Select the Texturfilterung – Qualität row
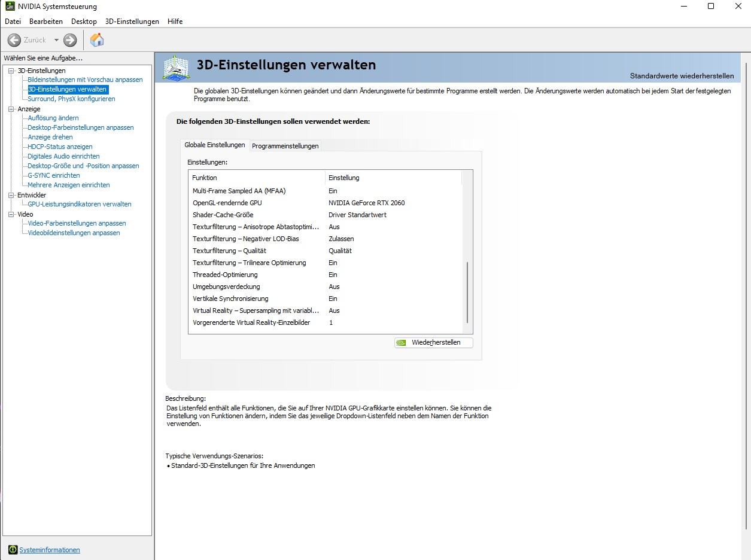The height and width of the screenshot is (560, 751). 326,251
